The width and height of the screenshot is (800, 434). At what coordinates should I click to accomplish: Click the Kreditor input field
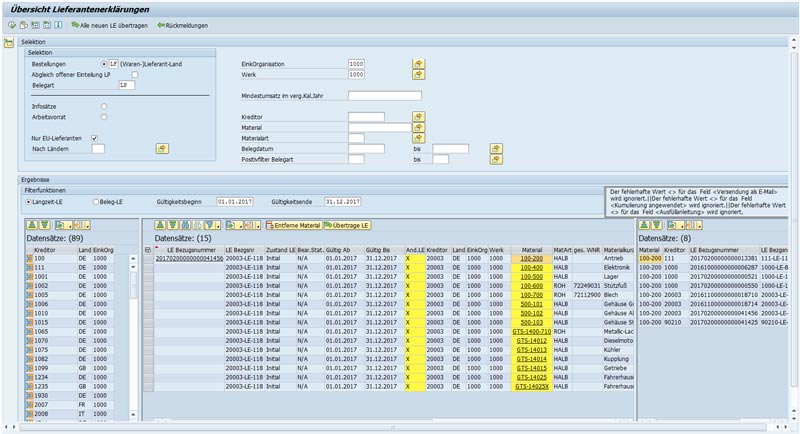pos(366,117)
